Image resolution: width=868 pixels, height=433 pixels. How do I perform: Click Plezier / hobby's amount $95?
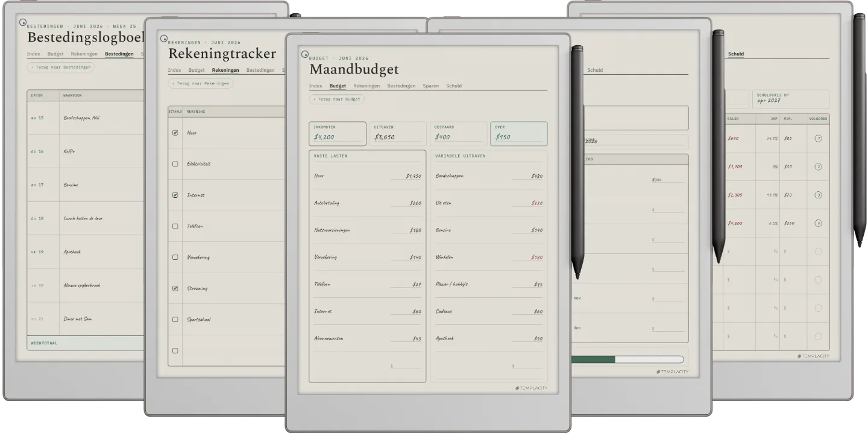point(538,284)
